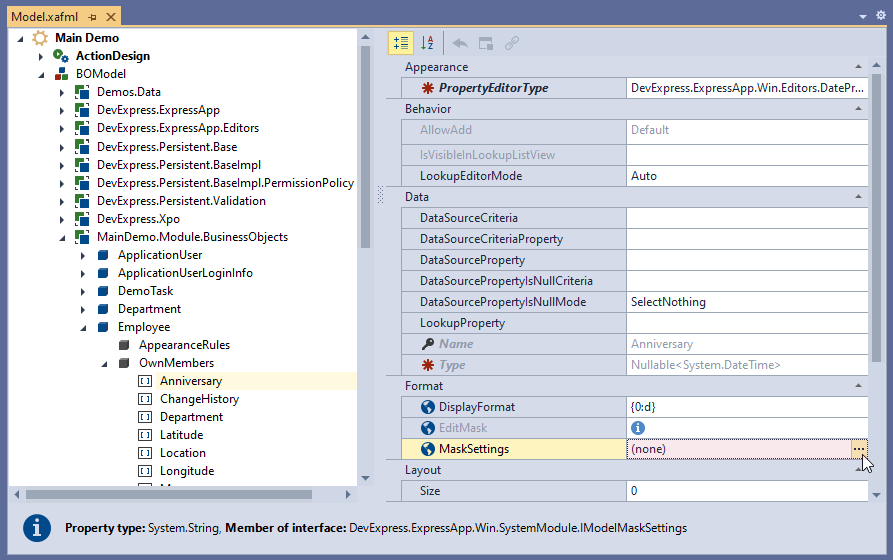The image size is (893, 560).
Task: Click the DataSourcePropertyIsNullMode value SelectNothing
Action: [x=747, y=302]
